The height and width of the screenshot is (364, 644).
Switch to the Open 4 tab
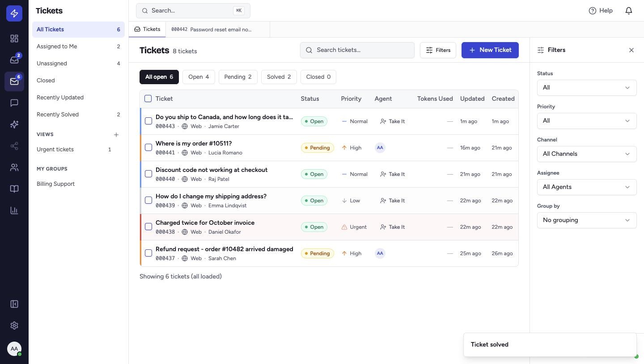[x=199, y=77]
